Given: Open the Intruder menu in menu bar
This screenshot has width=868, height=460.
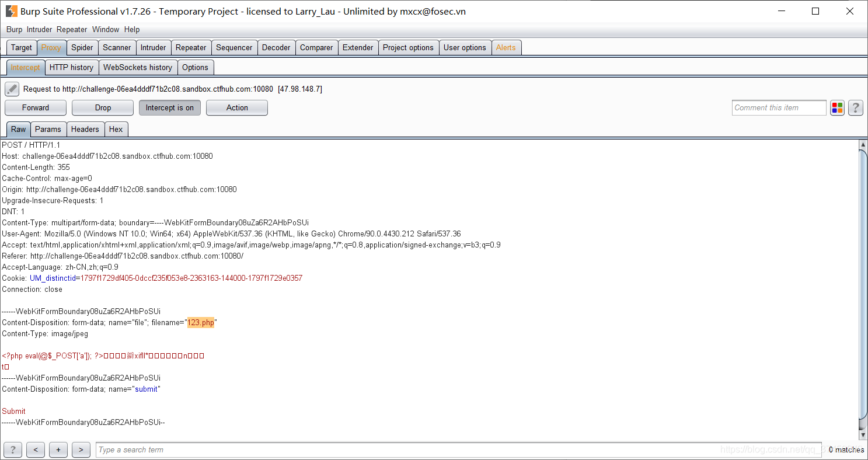Looking at the screenshot, I should tap(39, 29).
